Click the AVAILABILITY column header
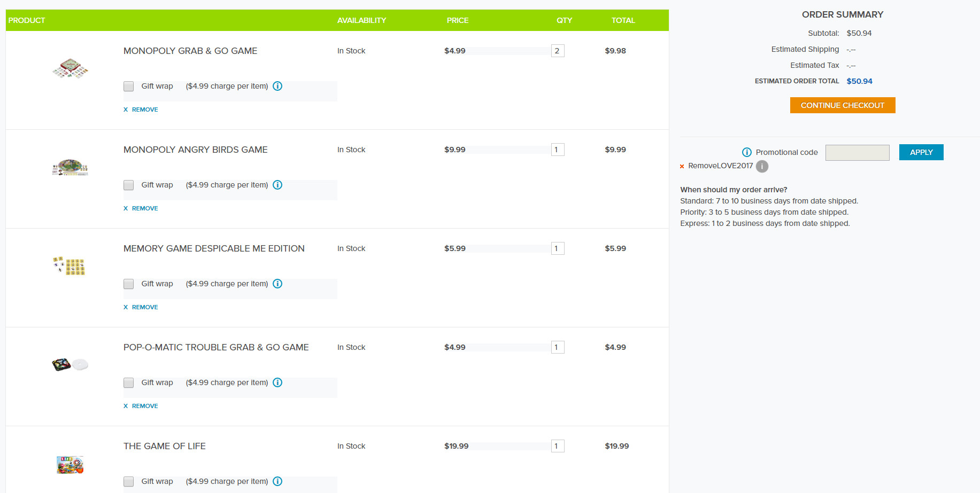The height and width of the screenshot is (493, 980). pos(361,20)
